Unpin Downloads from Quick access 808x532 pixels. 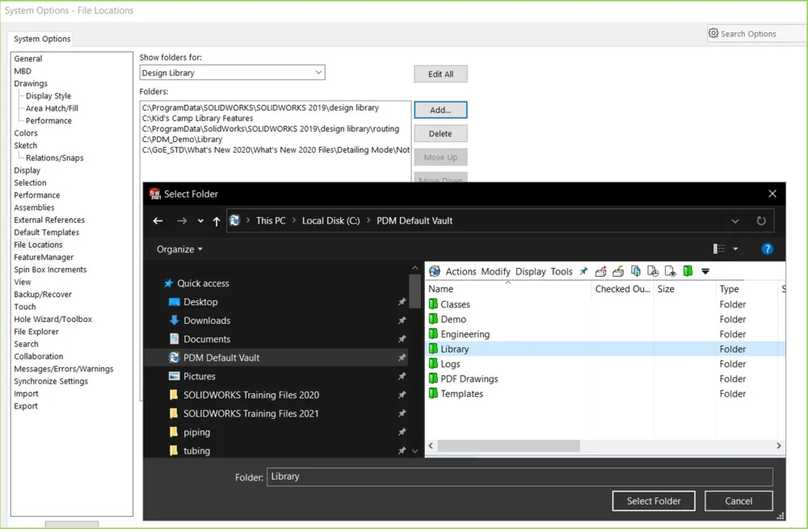point(402,320)
